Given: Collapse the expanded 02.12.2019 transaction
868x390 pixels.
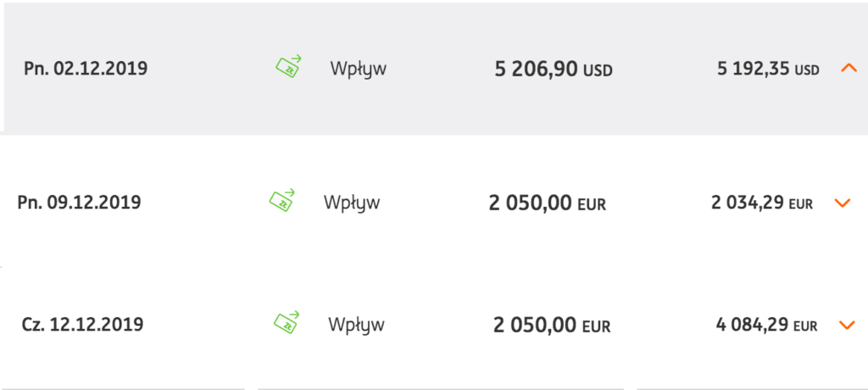Looking at the screenshot, I should pyautogui.click(x=849, y=69).
